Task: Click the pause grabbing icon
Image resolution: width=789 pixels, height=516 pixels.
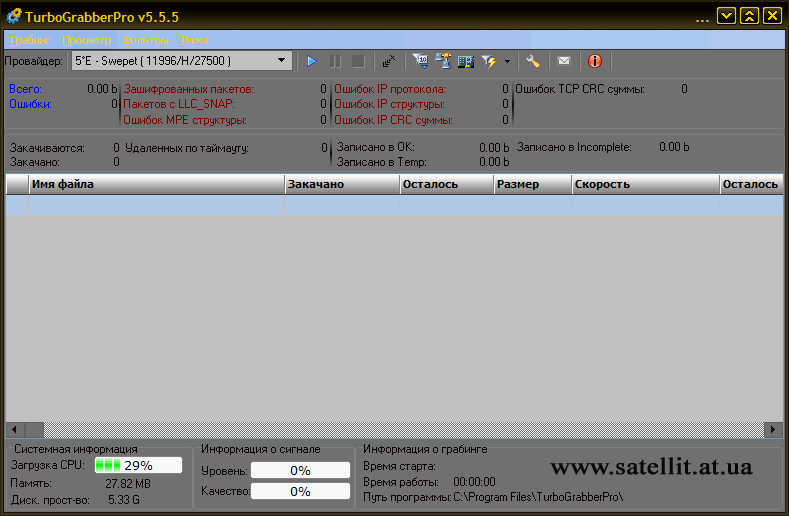Action: [x=335, y=61]
